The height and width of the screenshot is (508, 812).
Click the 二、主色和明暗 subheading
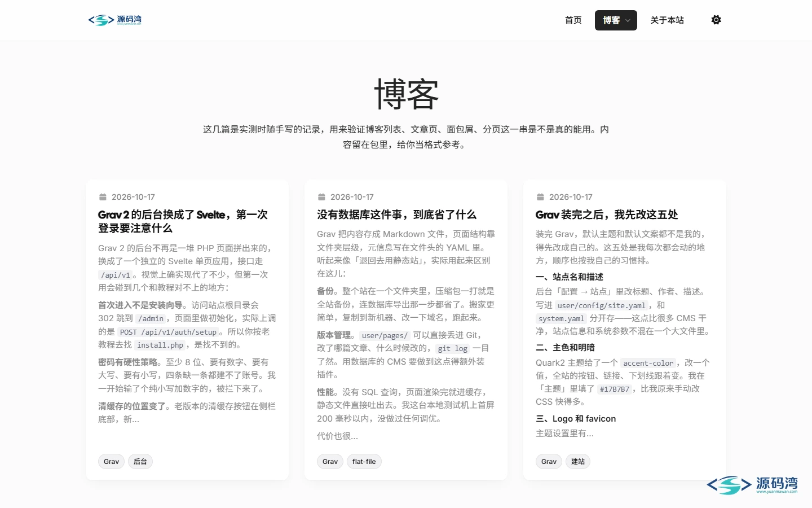[x=565, y=347]
